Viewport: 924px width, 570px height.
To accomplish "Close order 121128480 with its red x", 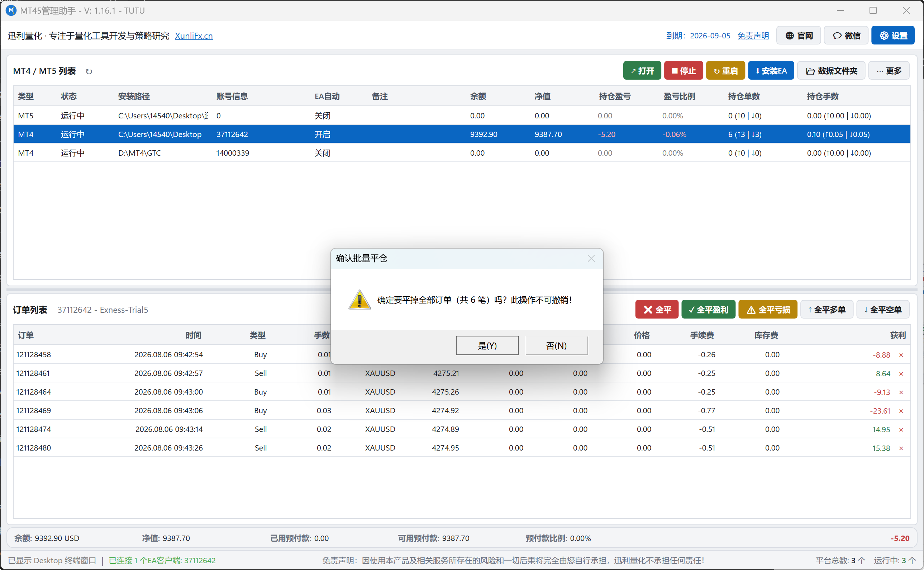I will point(901,448).
